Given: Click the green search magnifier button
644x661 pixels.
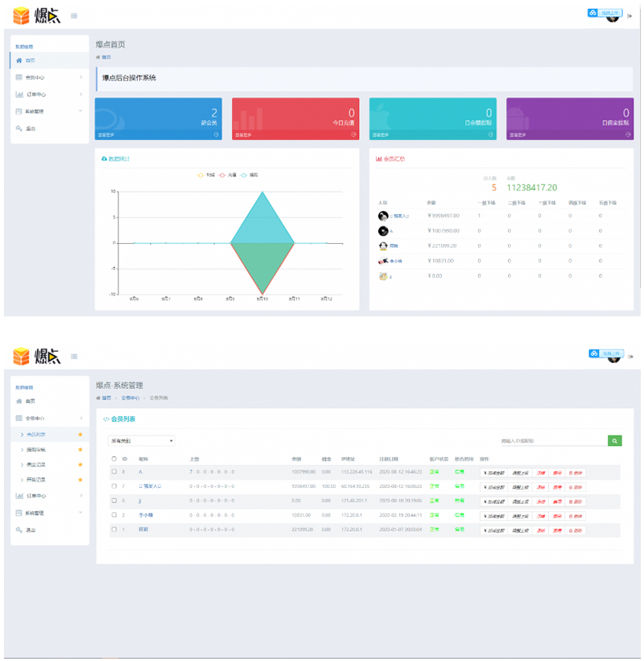Looking at the screenshot, I should 615,440.
